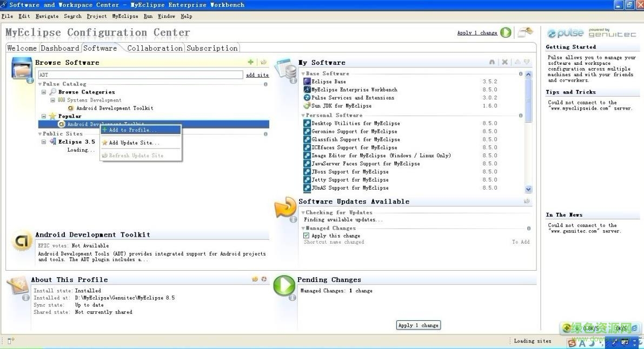Click the green plus icon in Browse Software
Image resolution: width=644 pixels, height=349 pixels.
(250, 62)
